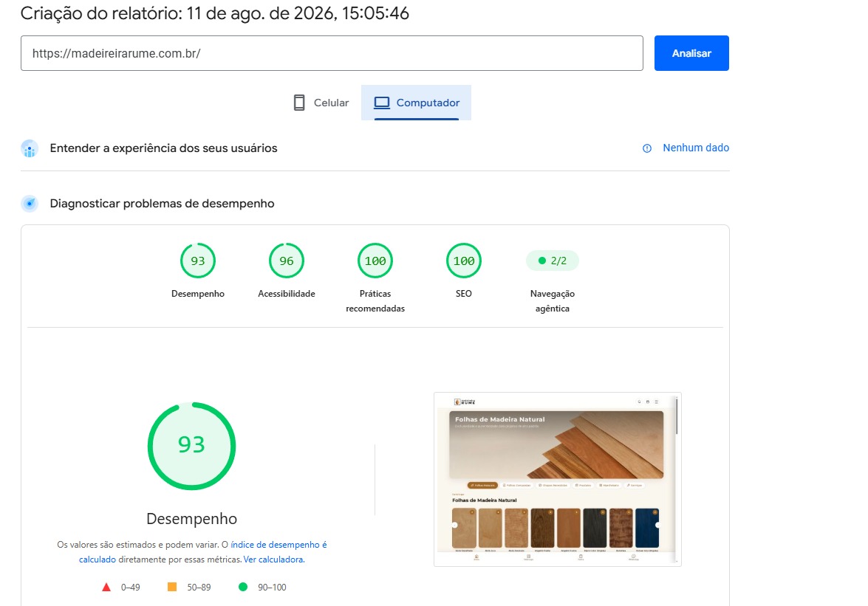The width and height of the screenshot is (868, 606).
Task: Click the Analisar button
Action: click(x=691, y=53)
